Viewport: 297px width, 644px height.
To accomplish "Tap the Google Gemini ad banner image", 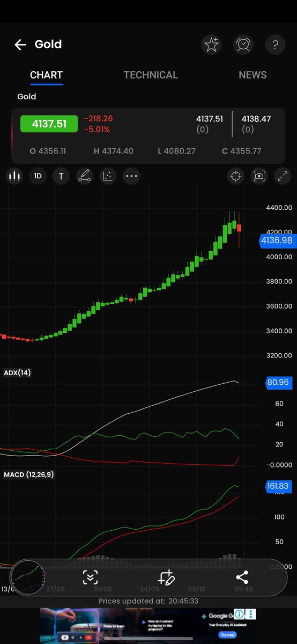I will (148, 626).
